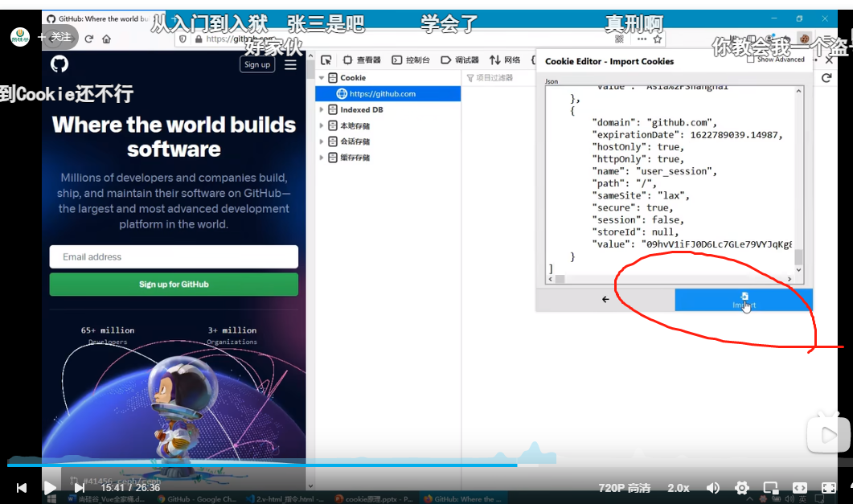Skip to the previous video
This screenshot has width=853, height=504.
click(x=22, y=488)
